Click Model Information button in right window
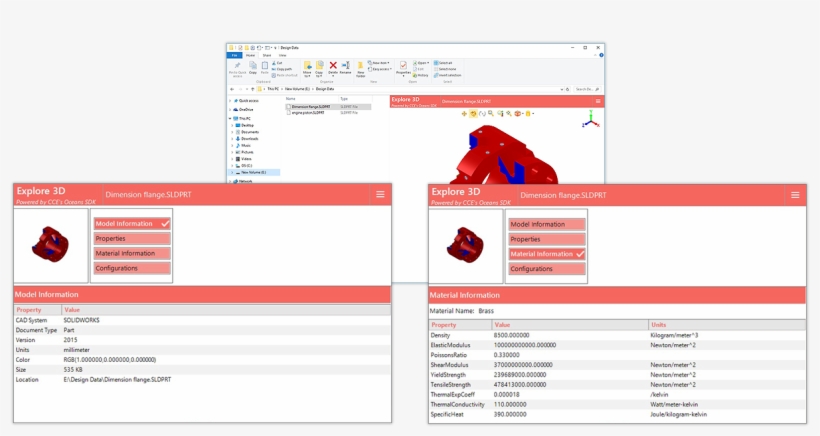Viewport: 820px width, 436px height. click(546, 224)
